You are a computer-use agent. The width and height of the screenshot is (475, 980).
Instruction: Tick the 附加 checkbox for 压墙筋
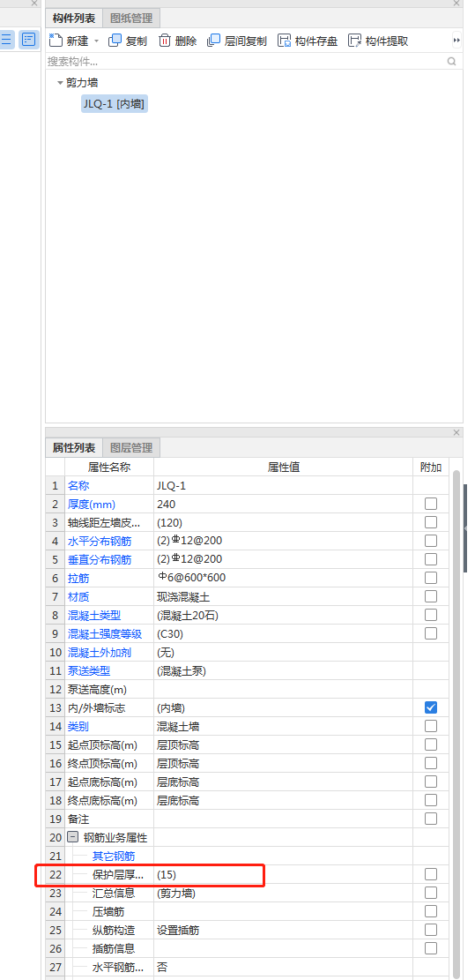431,911
